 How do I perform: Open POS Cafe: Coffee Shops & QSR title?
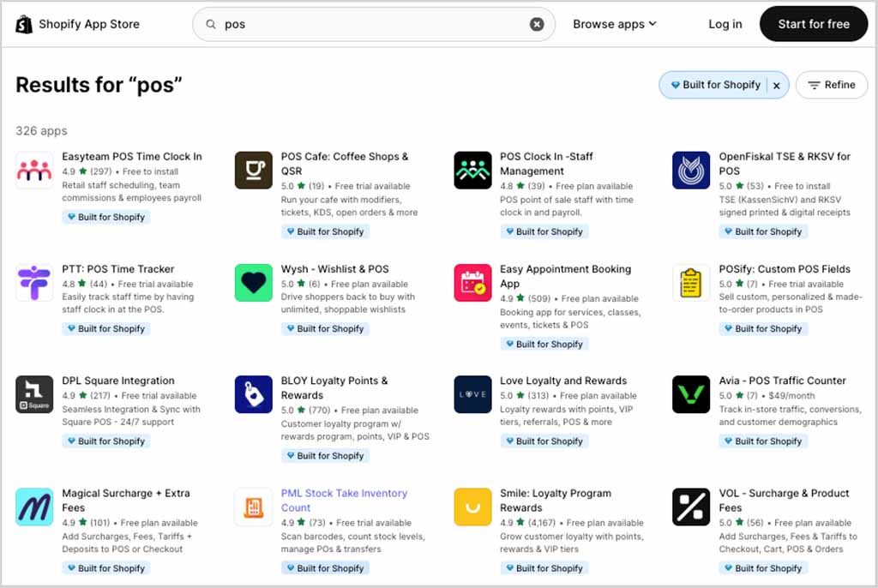pyautogui.click(x=345, y=164)
